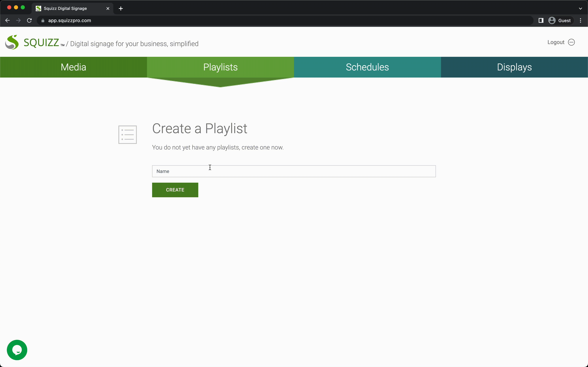The width and height of the screenshot is (588, 367).
Task: Switch to the Displays tab
Action: 514,67
